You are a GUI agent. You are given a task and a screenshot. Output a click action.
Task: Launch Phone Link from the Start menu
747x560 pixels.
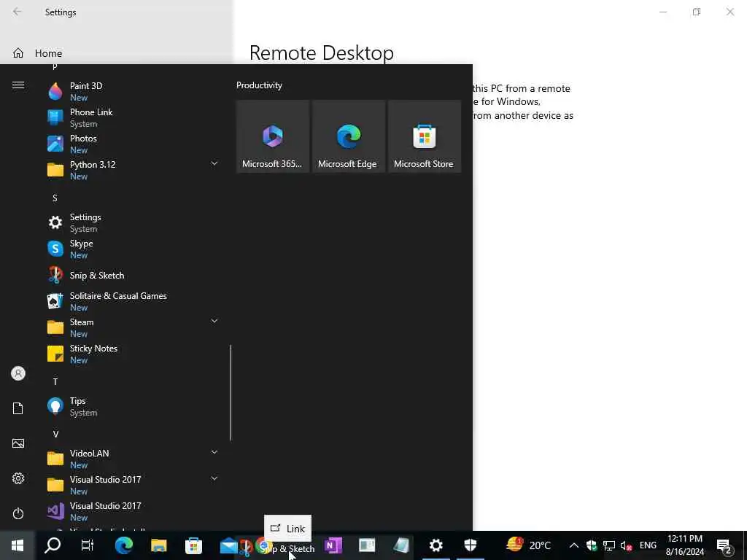pos(132,117)
